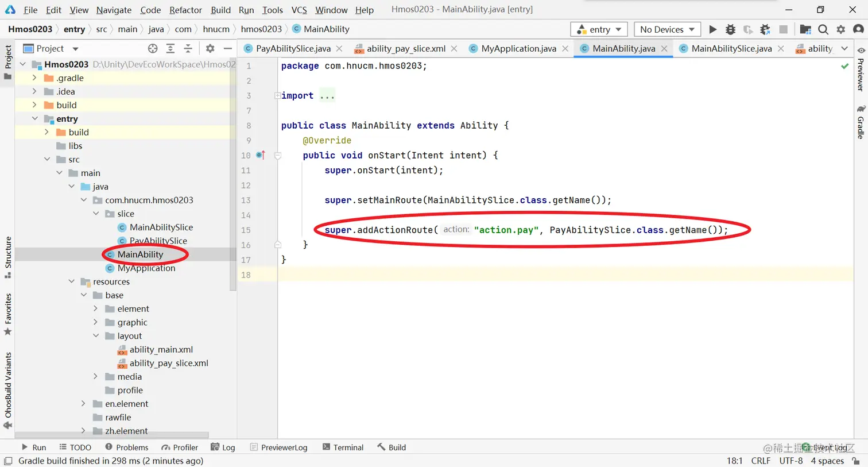Switch to MyApplication.java tab

pyautogui.click(x=518, y=48)
